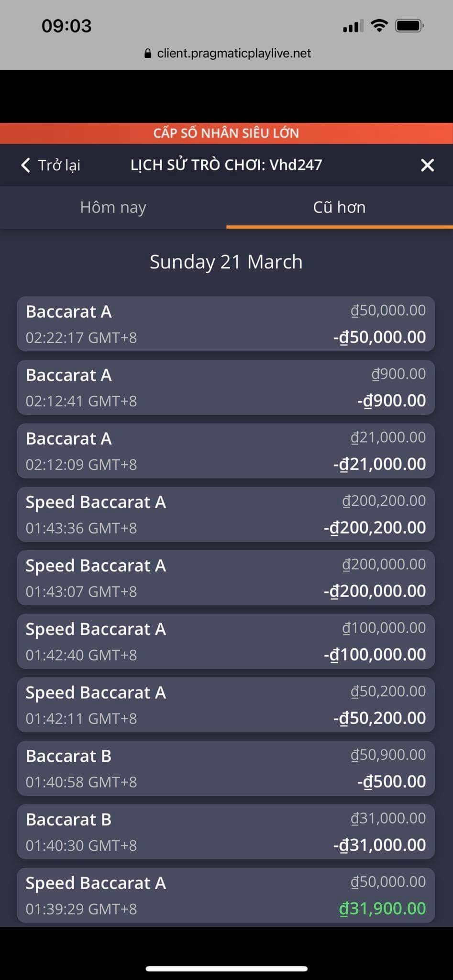
Task: Tap the Trở lại back link
Action: [x=59, y=165]
